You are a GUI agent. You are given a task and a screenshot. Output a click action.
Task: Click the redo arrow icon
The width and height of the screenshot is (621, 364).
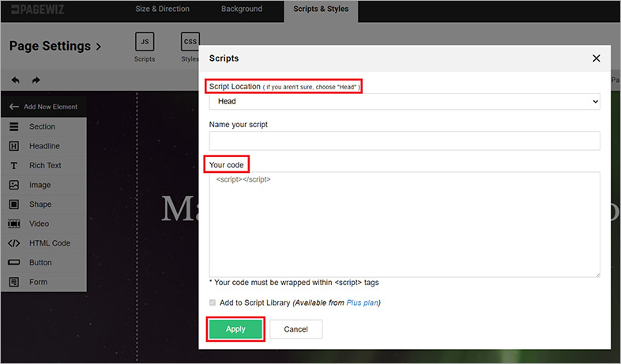[x=36, y=81]
